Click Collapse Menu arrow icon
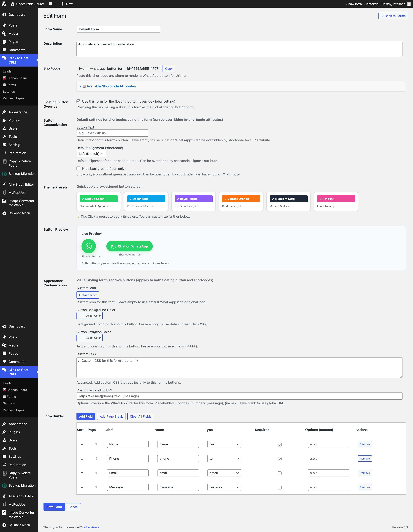413x532 pixels. [4, 213]
